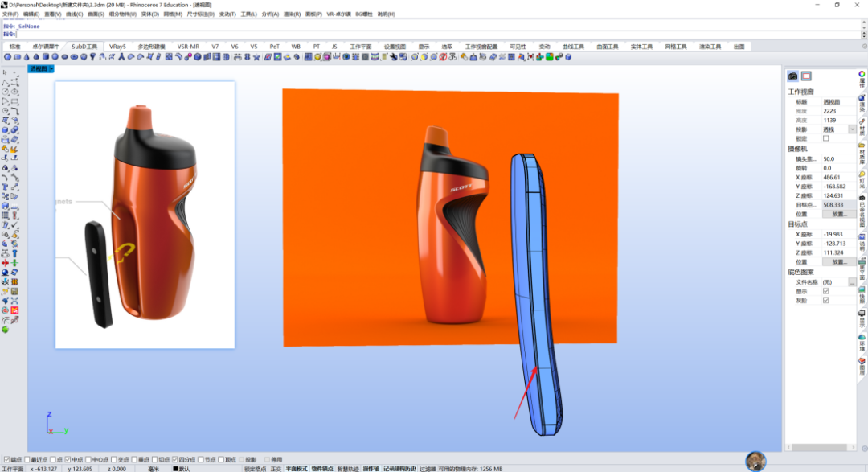Check the 锁定 box in viewport properties
Screen dimensions: 868x472
[x=826, y=138]
